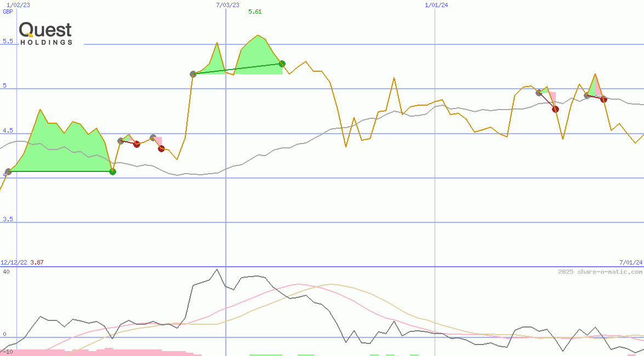Click the 7/03/23 date label

click(226, 4)
